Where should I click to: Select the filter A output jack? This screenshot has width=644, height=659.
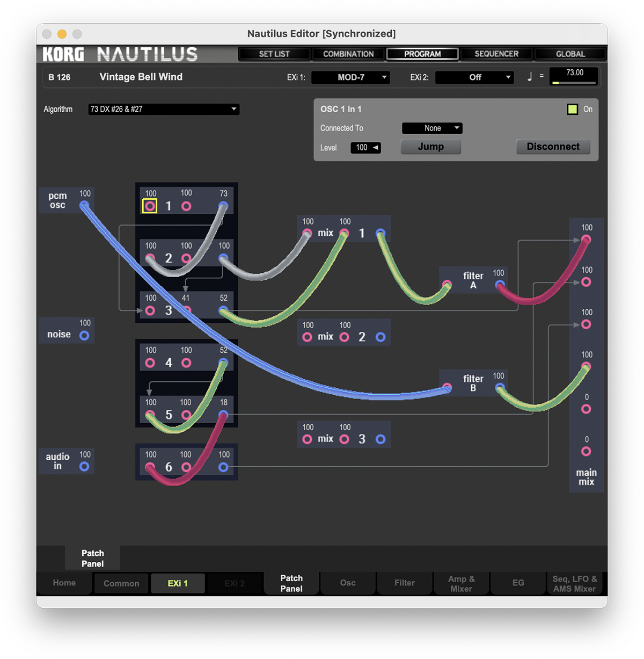pyautogui.click(x=500, y=285)
